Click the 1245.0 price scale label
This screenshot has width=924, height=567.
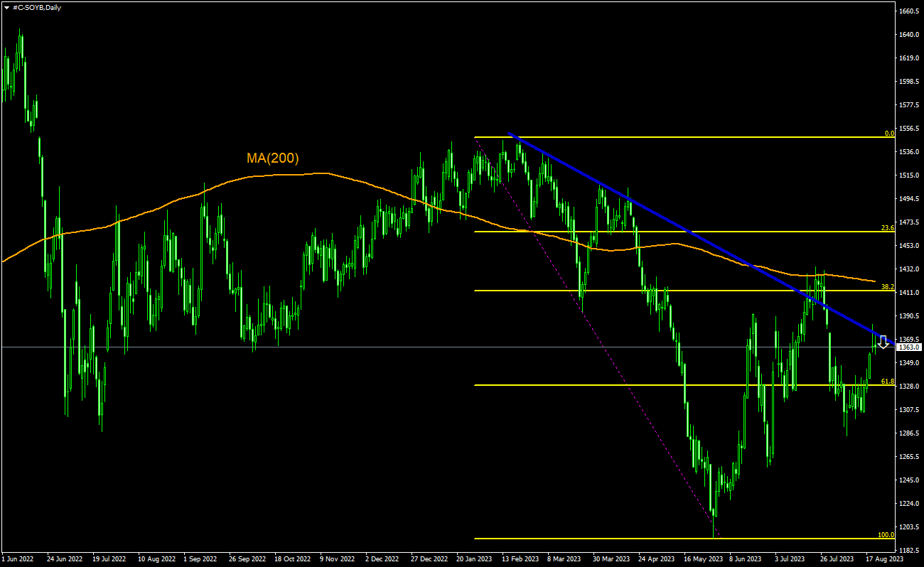tap(910, 480)
